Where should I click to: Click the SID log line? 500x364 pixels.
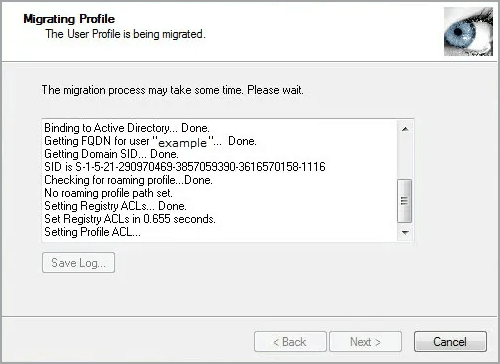185,167
